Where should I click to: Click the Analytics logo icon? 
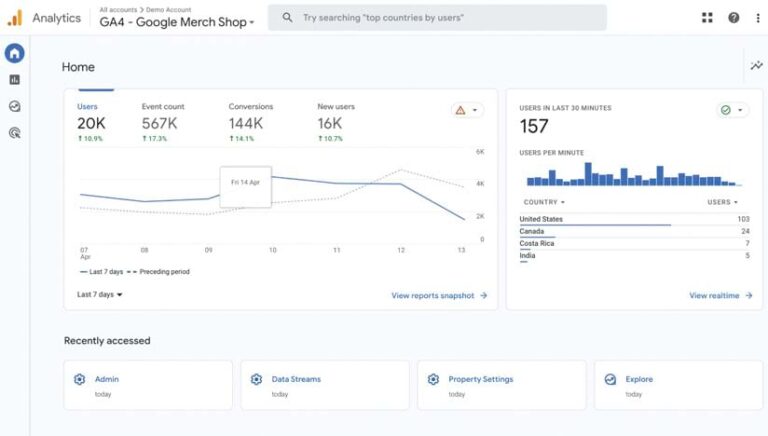(x=14, y=18)
